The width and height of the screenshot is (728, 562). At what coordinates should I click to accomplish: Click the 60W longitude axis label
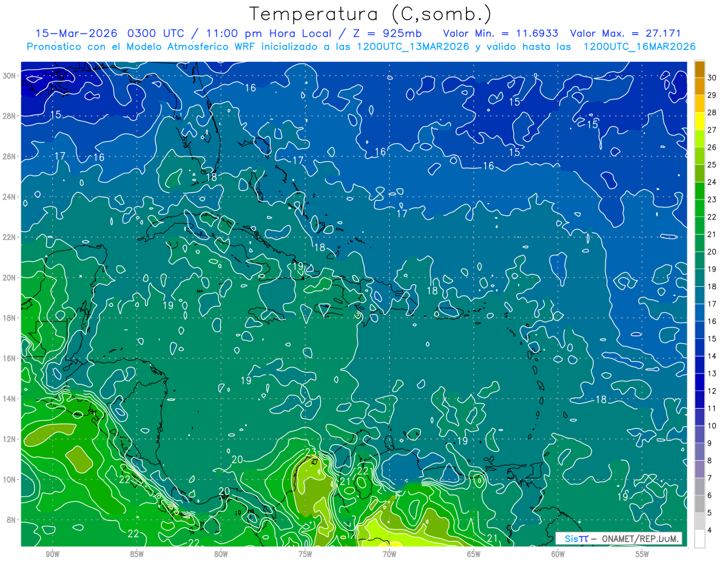pyautogui.click(x=558, y=554)
